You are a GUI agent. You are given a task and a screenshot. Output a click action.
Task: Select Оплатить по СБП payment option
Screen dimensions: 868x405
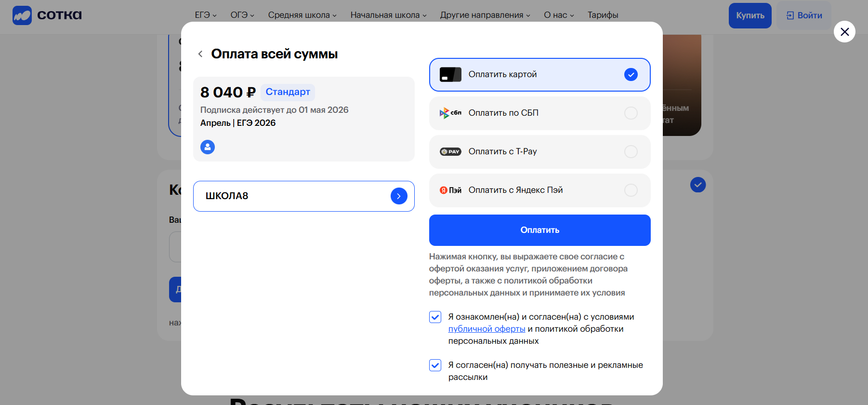pyautogui.click(x=540, y=113)
